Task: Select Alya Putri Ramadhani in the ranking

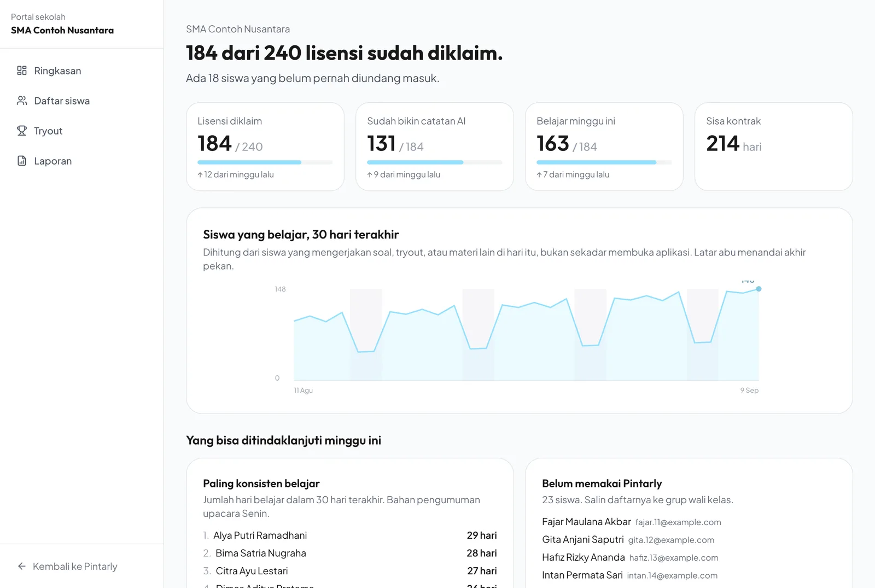Action: [x=260, y=535]
